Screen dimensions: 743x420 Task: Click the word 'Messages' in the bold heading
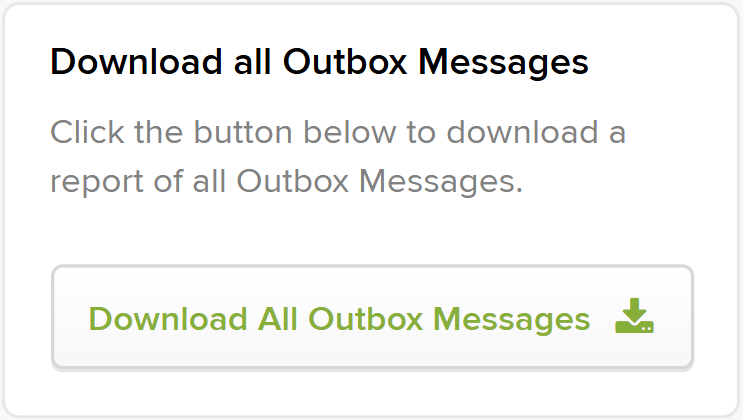click(x=503, y=64)
